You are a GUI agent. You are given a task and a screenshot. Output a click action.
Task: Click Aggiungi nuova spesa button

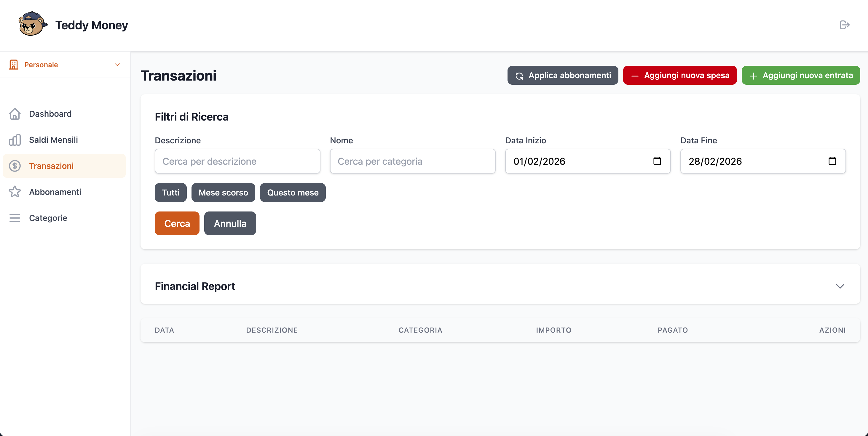[680, 76]
